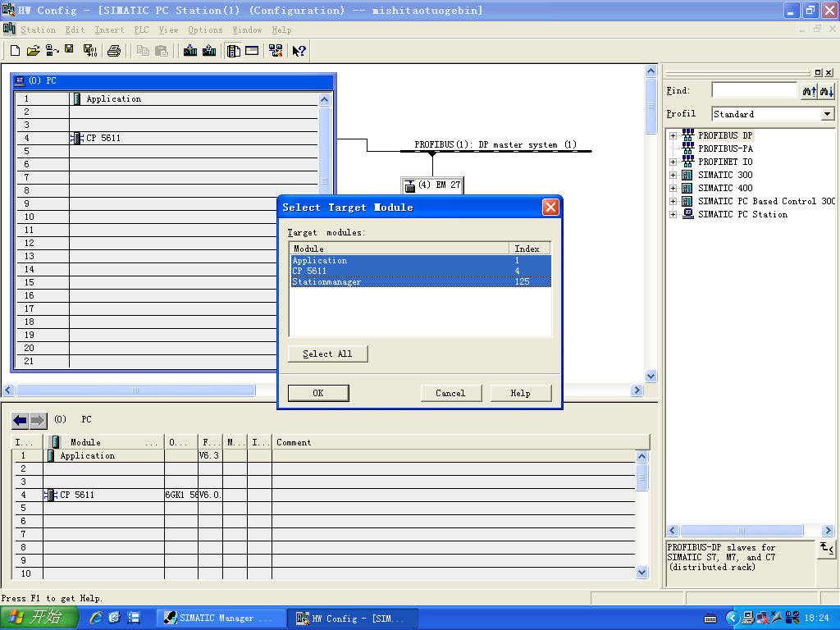This screenshot has height=630, width=840.
Task: Click the New station toolbar icon
Action: (x=15, y=51)
